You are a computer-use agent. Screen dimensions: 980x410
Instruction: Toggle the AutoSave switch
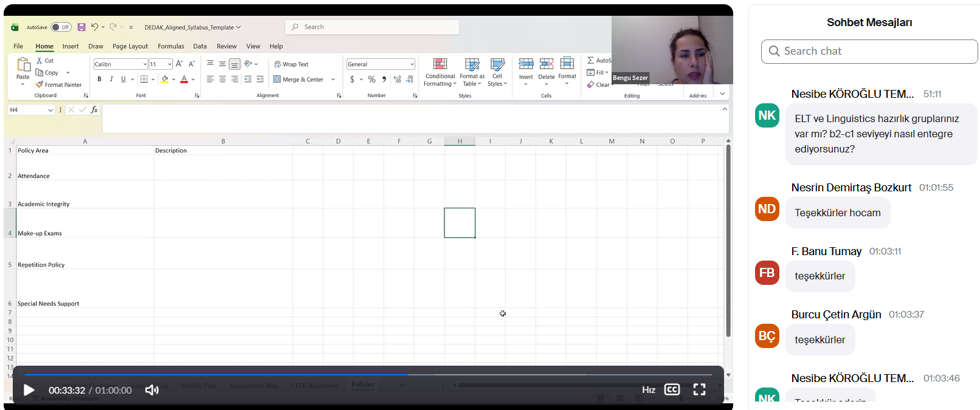pyautogui.click(x=61, y=27)
